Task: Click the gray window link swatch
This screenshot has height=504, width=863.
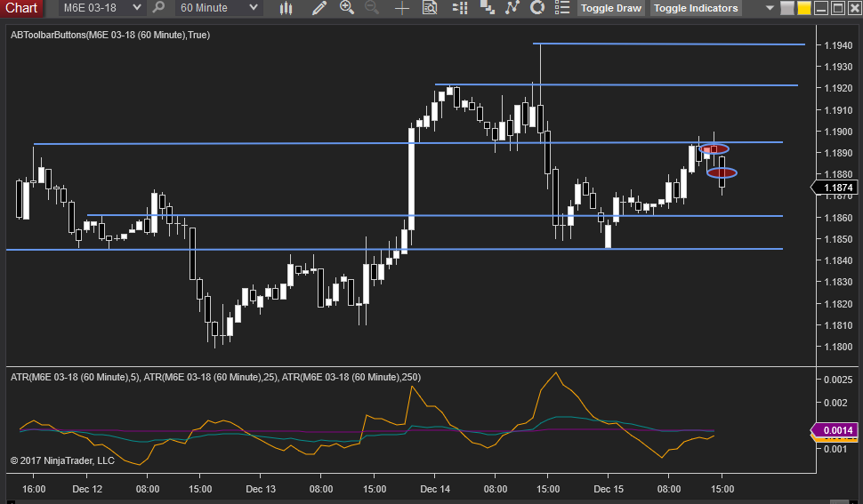Action: pyautogui.click(x=787, y=8)
